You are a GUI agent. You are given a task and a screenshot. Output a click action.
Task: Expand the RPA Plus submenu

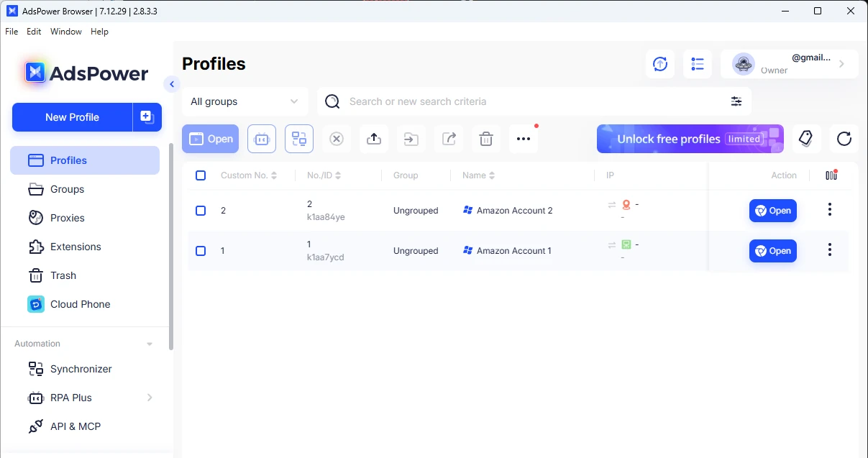tap(150, 398)
